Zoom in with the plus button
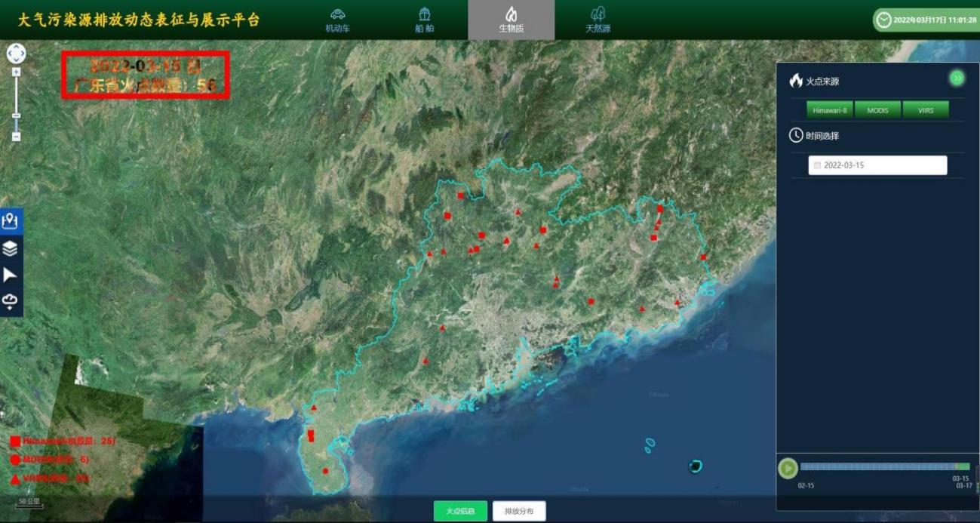This screenshot has width=980, height=523. pos(16,72)
